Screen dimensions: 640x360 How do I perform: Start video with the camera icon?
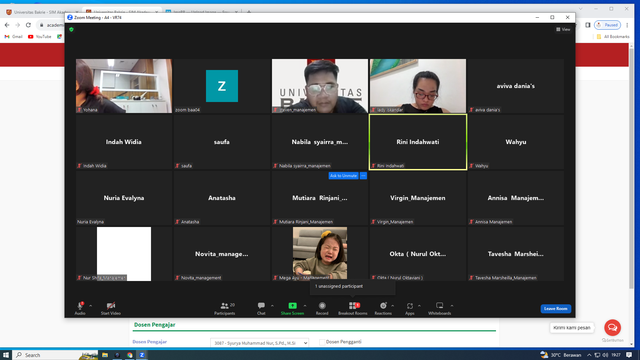[x=111, y=306]
